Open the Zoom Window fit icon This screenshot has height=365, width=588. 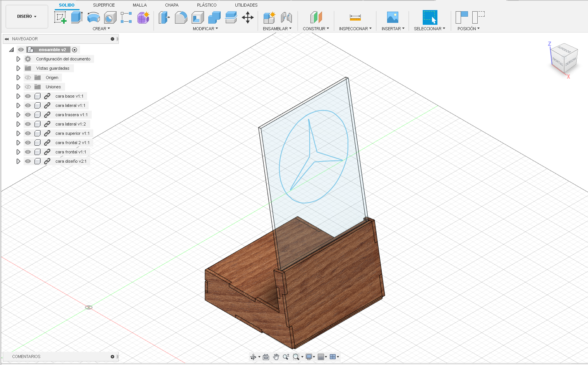296,357
